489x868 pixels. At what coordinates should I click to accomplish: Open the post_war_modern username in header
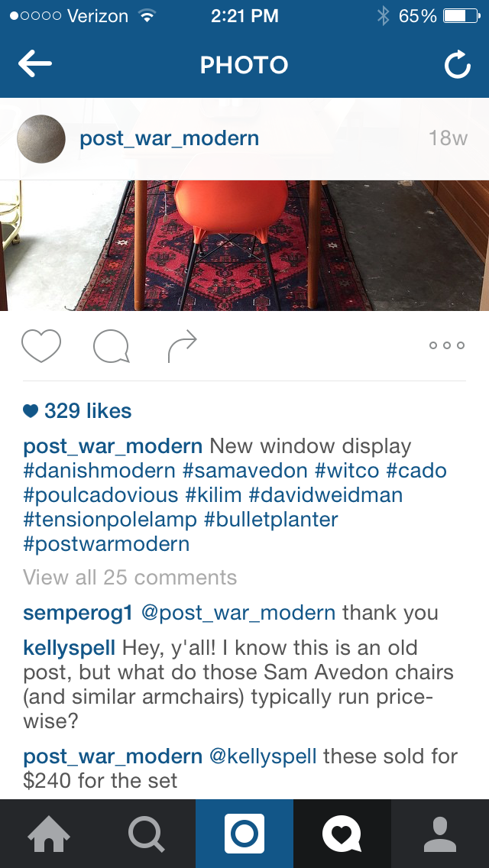pyautogui.click(x=170, y=138)
